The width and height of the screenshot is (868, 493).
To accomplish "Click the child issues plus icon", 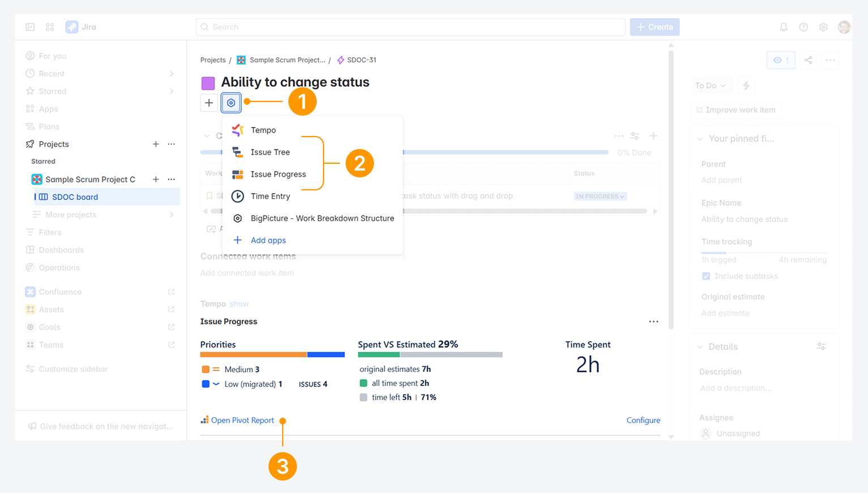I will pyautogui.click(x=653, y=136).
